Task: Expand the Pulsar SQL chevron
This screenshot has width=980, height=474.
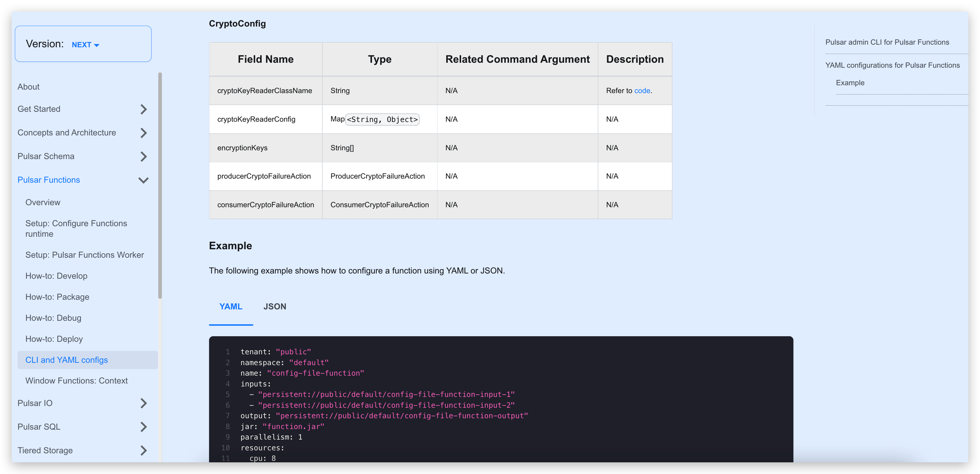Action: [x=143, y=427]
